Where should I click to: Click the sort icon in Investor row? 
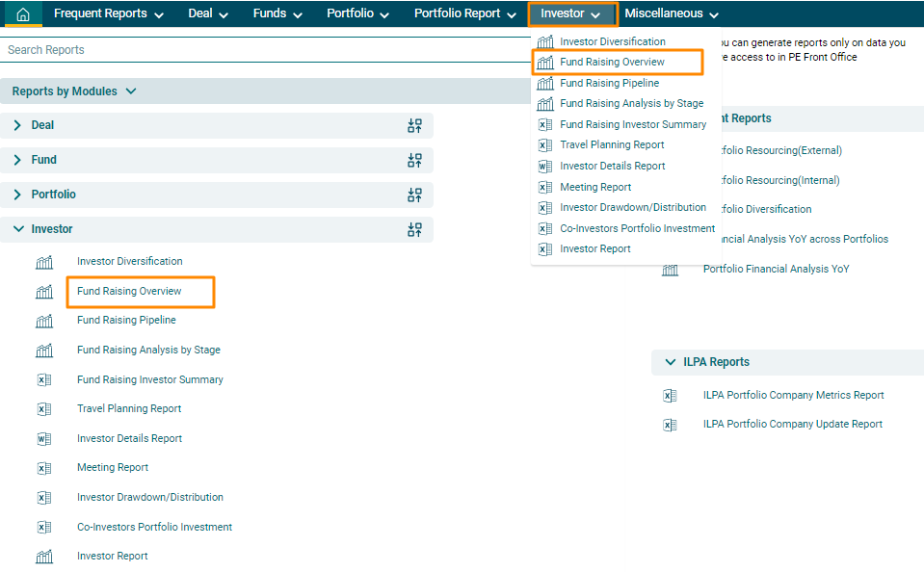point(414,229)
